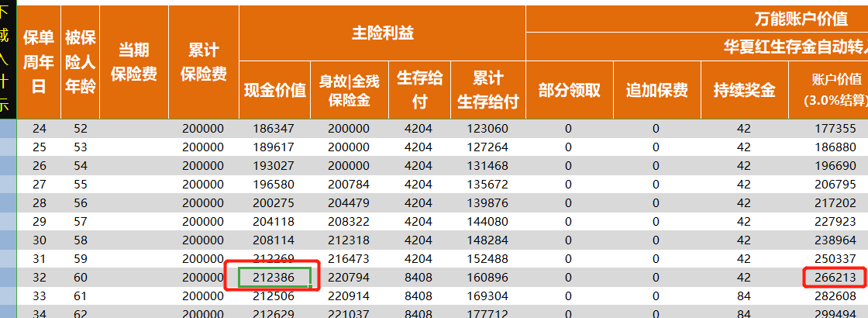Click insured age cell 57
868x318 pixels.
pyautogui.click(x=81, y=222)
